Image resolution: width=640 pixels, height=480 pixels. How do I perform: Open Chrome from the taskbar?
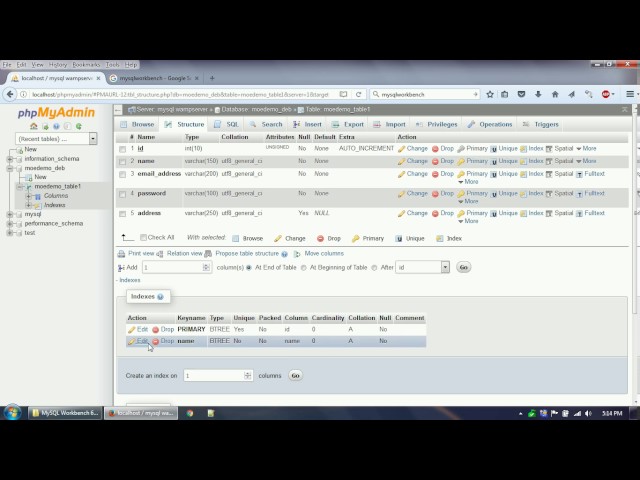[x=190, y=413]
